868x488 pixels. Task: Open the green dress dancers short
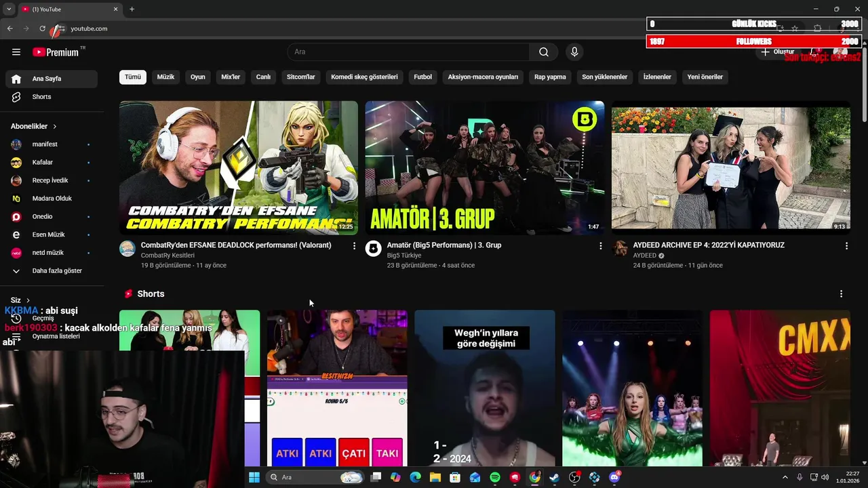click(632, 388)
